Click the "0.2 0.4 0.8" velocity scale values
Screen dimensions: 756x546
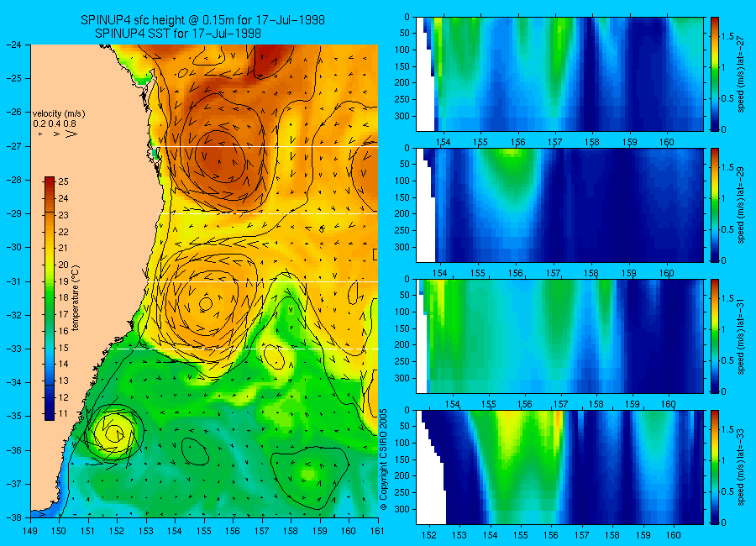[x=55, y=123]
